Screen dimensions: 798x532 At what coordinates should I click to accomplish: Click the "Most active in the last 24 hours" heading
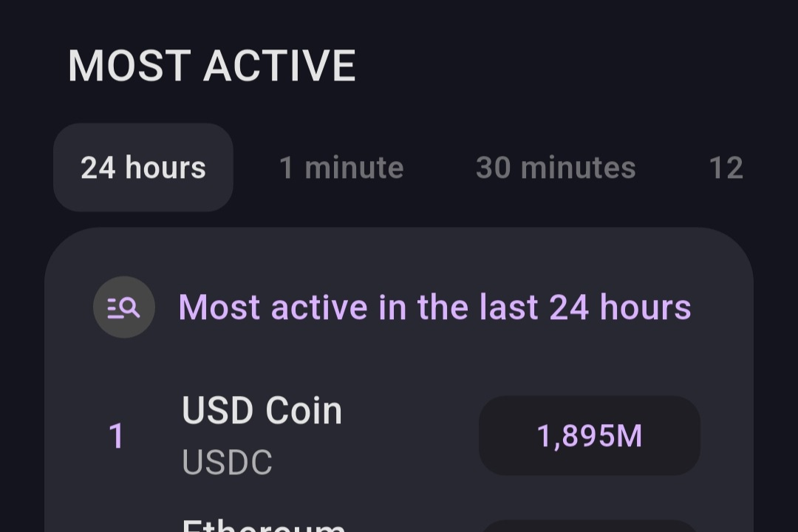point(434,307)
